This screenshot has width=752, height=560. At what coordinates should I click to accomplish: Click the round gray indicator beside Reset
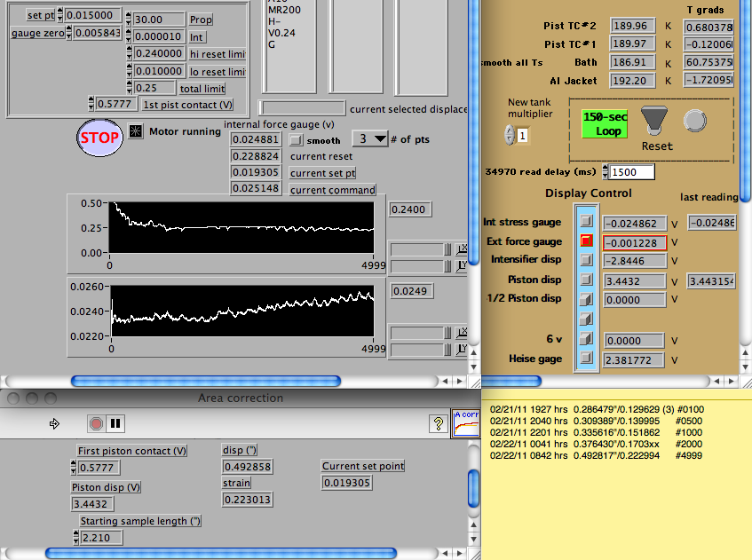[693, 121]
